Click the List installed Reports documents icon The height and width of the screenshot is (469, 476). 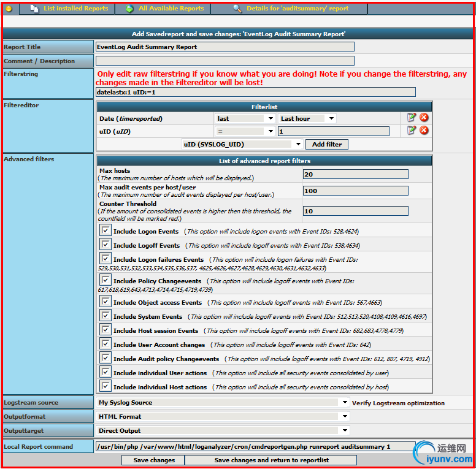(34, 9)
